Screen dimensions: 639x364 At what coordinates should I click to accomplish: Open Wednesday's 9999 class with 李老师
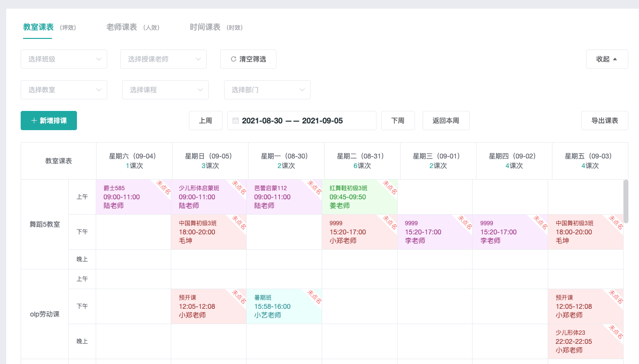click(x=435, y=232)
